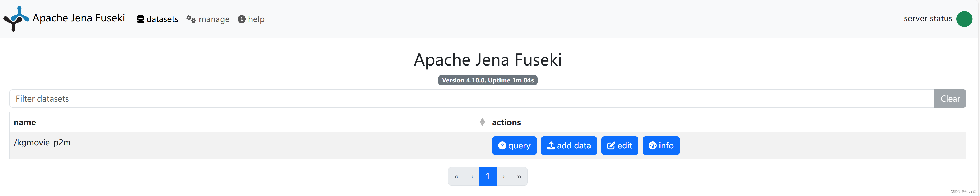Go to the first page of datasets

(x=456, y=177)
